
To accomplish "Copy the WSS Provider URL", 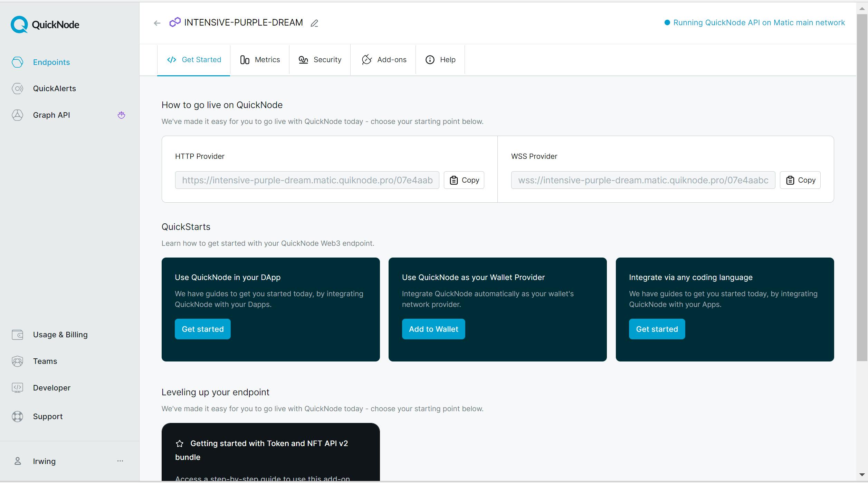I will coord(800,180).
